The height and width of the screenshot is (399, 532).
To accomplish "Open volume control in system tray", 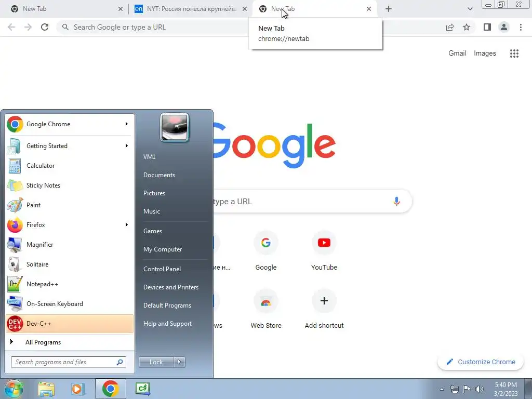I will coord(479,389).
